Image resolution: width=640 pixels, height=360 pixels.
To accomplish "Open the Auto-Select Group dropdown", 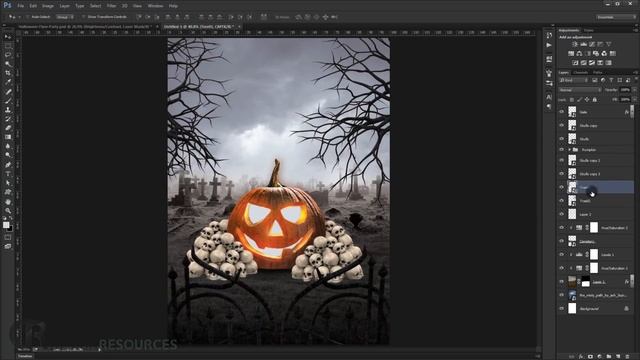I will point(65,17).
